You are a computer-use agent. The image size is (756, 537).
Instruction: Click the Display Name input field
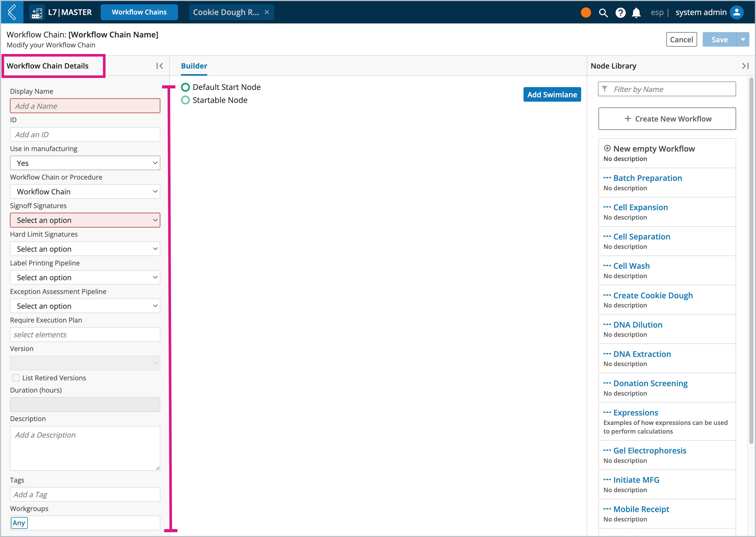click(85, 106)
